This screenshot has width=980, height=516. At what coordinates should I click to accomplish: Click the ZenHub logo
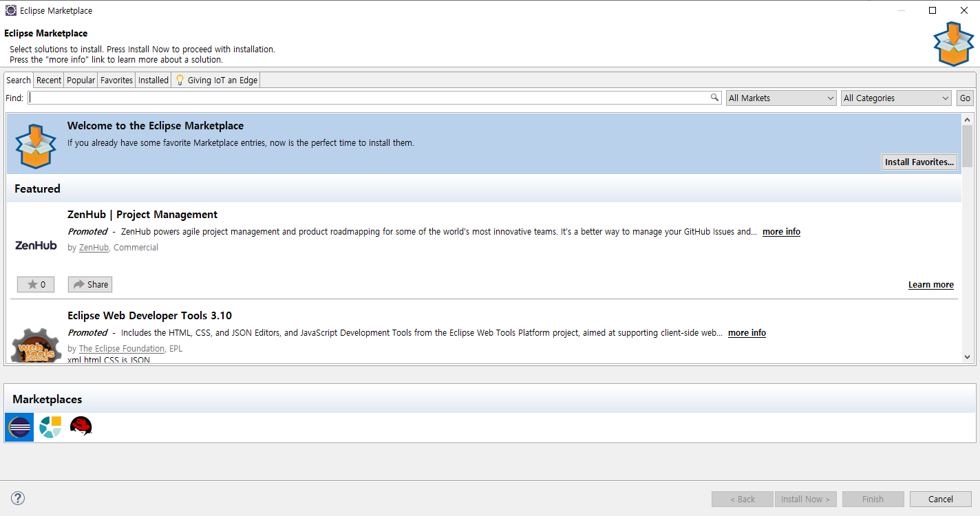[36, 245]
